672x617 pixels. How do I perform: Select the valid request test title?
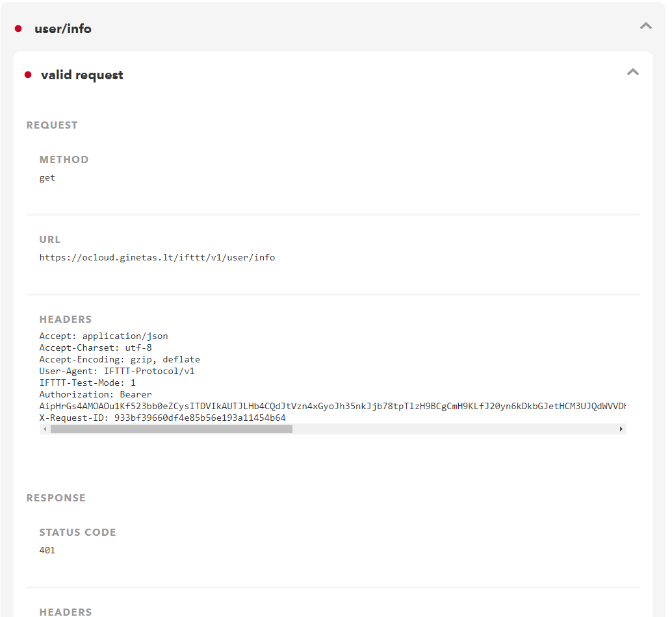coord(82,75)
